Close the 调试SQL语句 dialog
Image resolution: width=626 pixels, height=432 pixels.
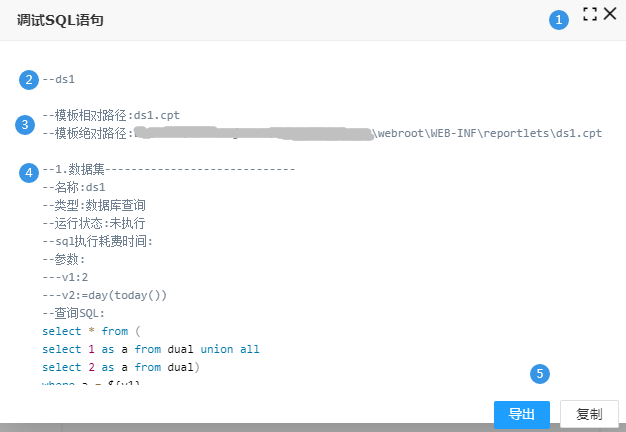[610, 15]
